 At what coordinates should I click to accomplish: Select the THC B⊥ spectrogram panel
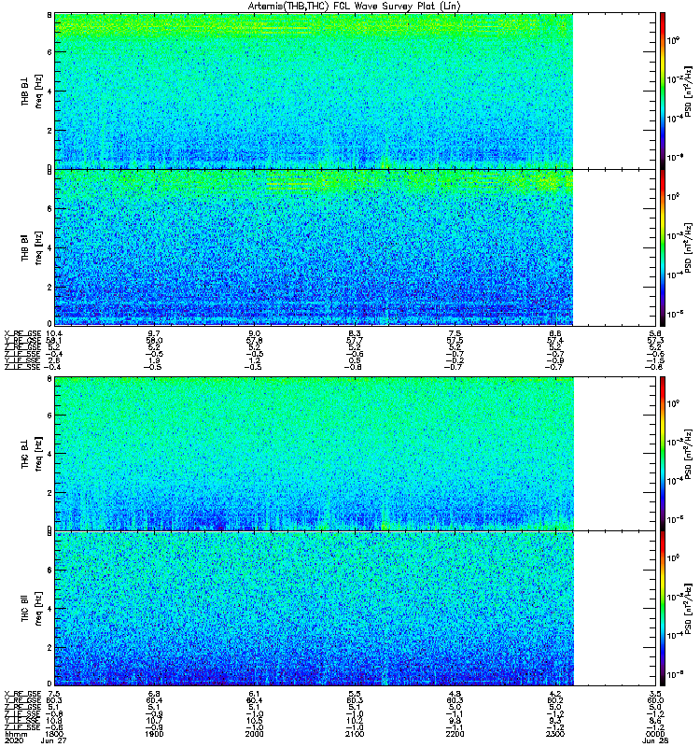pyautogui.click(x=356, y=453)
